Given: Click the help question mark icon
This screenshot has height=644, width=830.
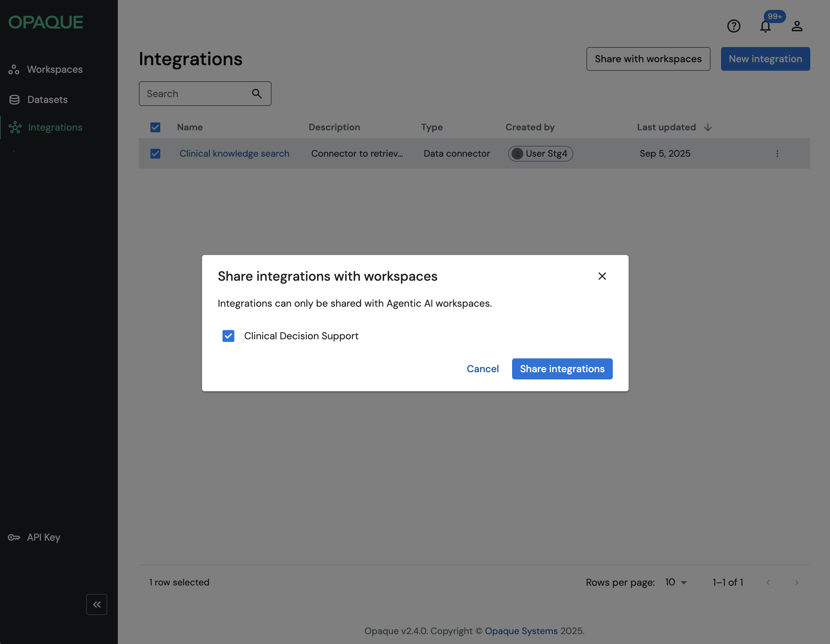Looking at the screenshot, I should [734, 26].
